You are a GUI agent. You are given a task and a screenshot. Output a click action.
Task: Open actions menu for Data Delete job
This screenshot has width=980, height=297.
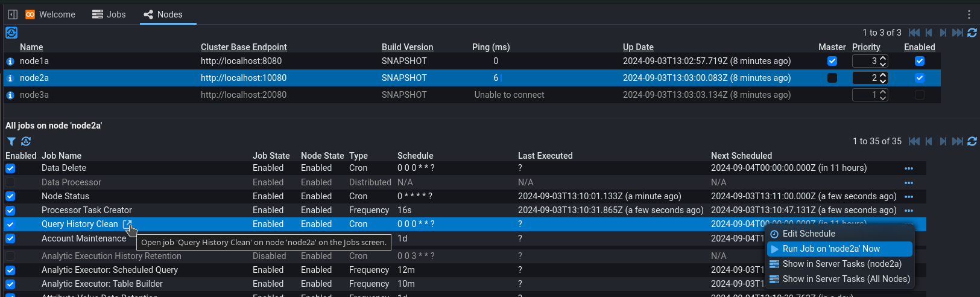[x=908, y=168]
